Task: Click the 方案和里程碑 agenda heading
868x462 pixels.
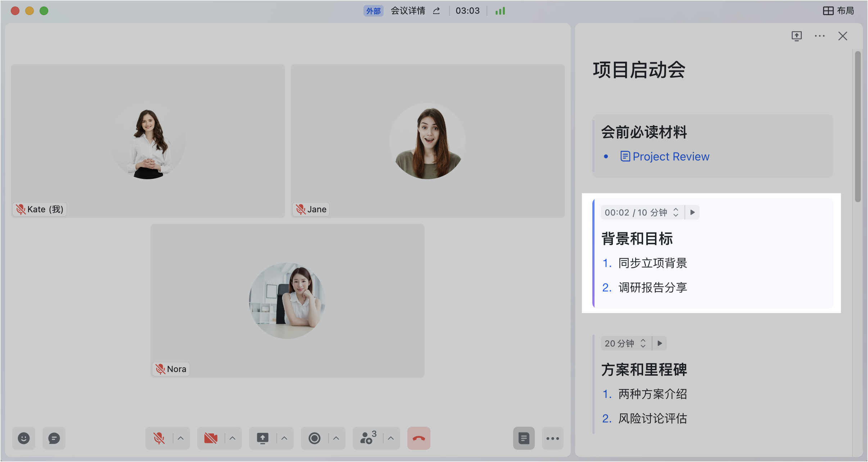Action: point(644,370)
